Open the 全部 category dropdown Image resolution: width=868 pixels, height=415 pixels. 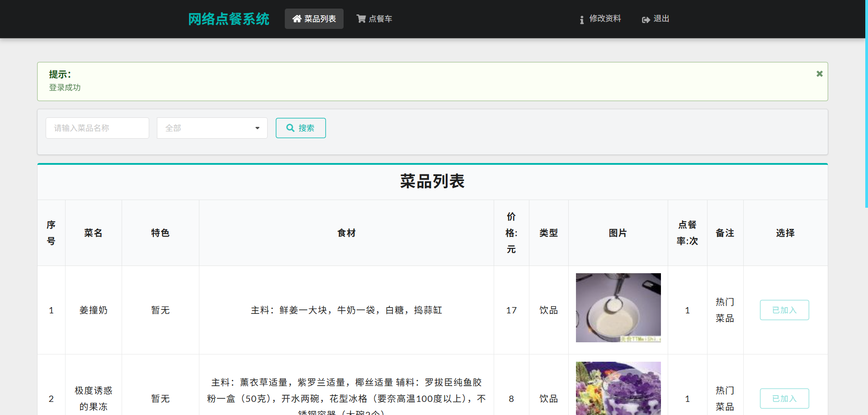pyautogui.click(x=212, y=128)
